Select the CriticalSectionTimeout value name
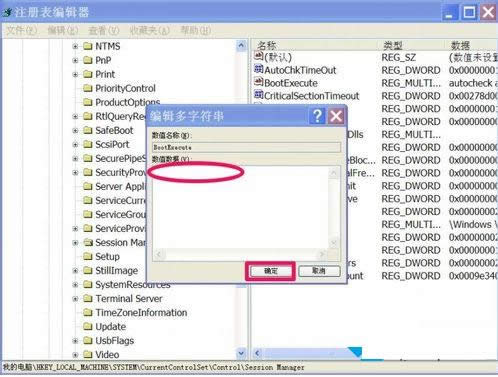The image size is (498, 377). point(312,96)
